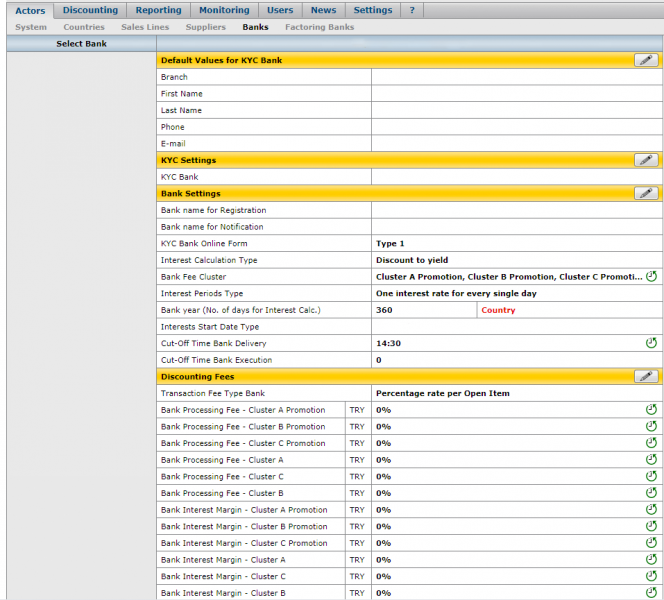Click pencil icon in KYC Settings header
The height and width of the screenshot is (600, 664).
click(646, 160)
